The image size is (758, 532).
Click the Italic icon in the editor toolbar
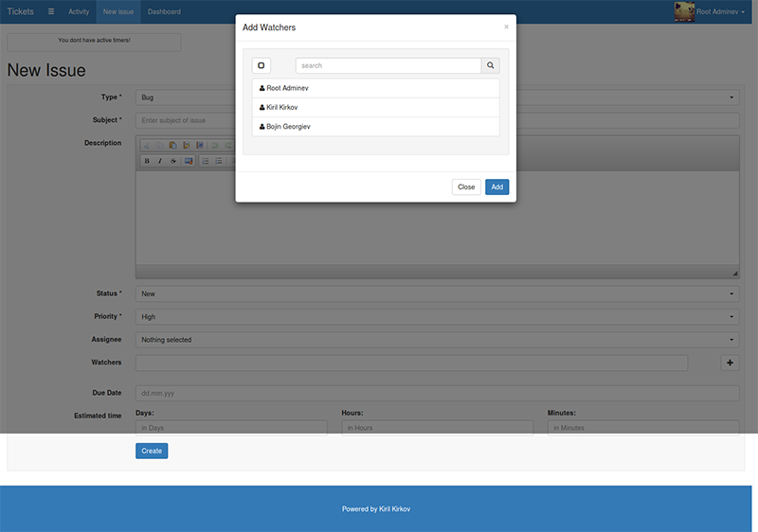(x=160, y=161)
